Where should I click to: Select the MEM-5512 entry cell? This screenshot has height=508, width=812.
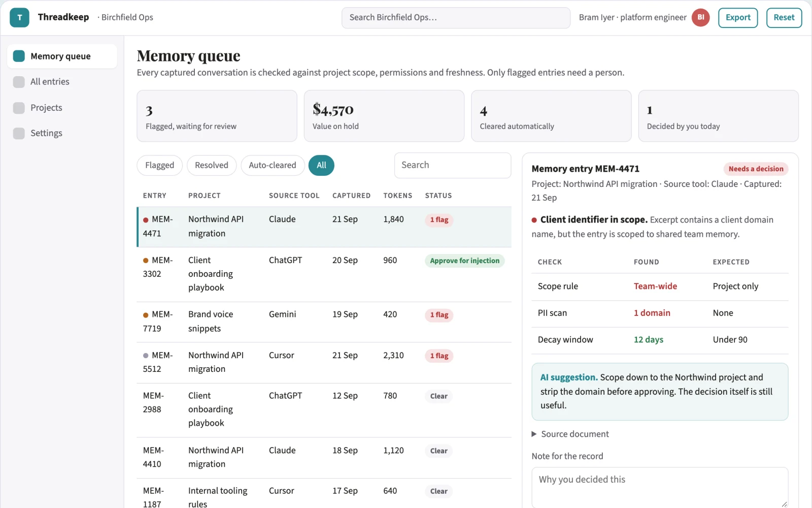click(159, 362)
